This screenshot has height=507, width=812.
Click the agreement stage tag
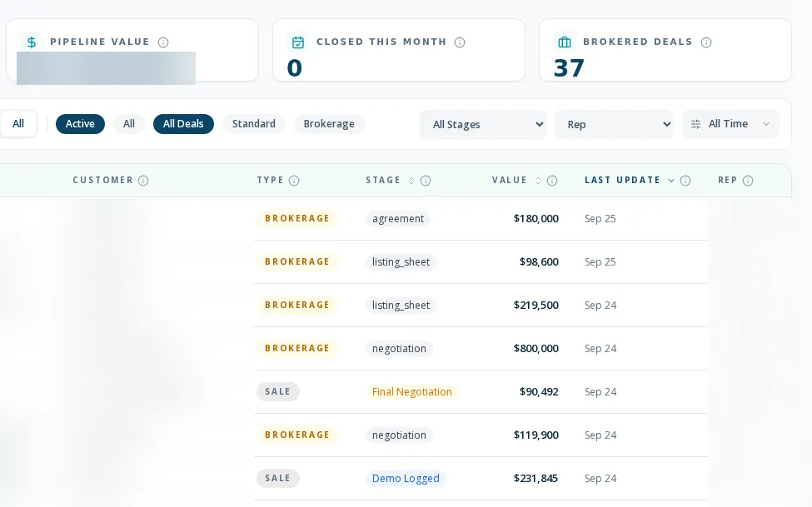pyautogui.click(x=398, y=219)
